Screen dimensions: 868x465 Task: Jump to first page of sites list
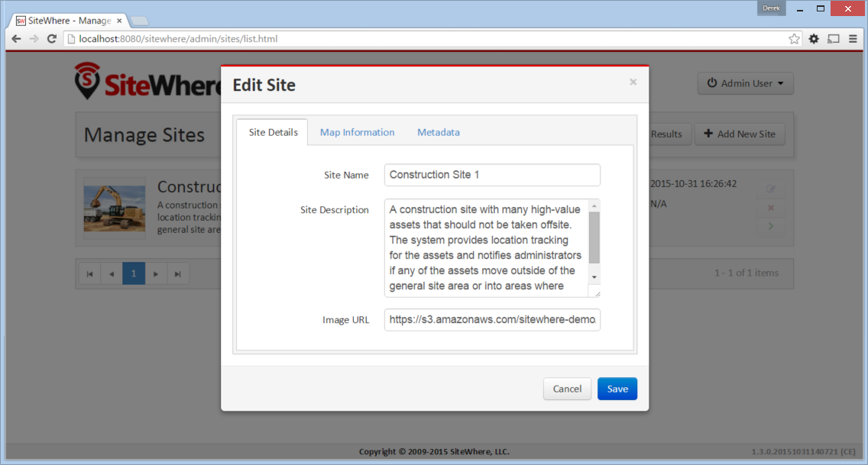coord(89,273)
